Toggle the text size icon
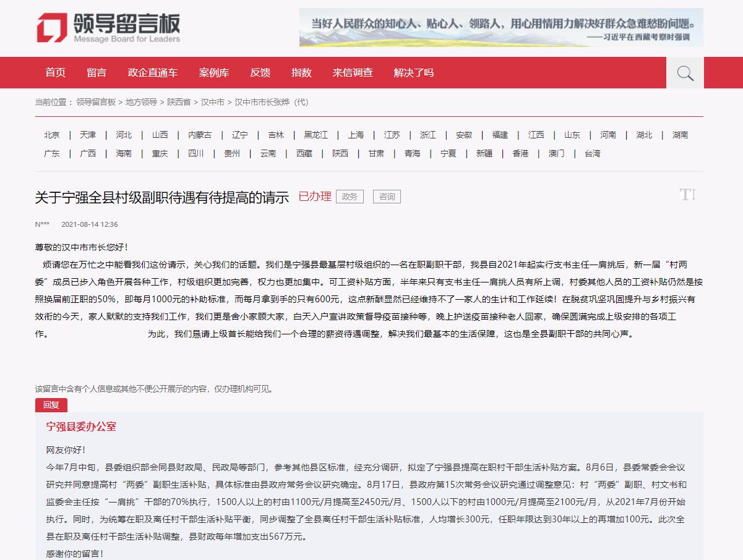743x560 pixels. (x=687, y=195)
